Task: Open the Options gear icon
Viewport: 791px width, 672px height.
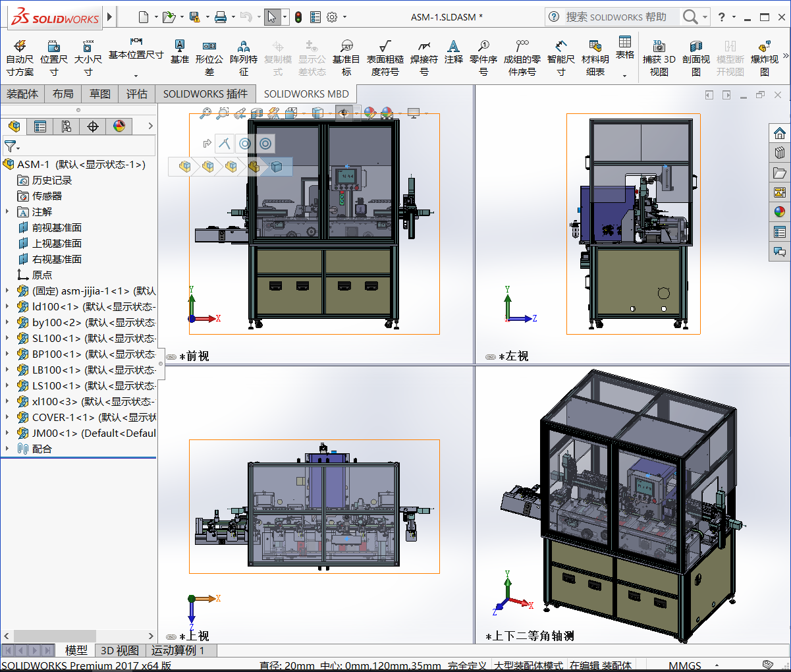Action: point(332,17)
